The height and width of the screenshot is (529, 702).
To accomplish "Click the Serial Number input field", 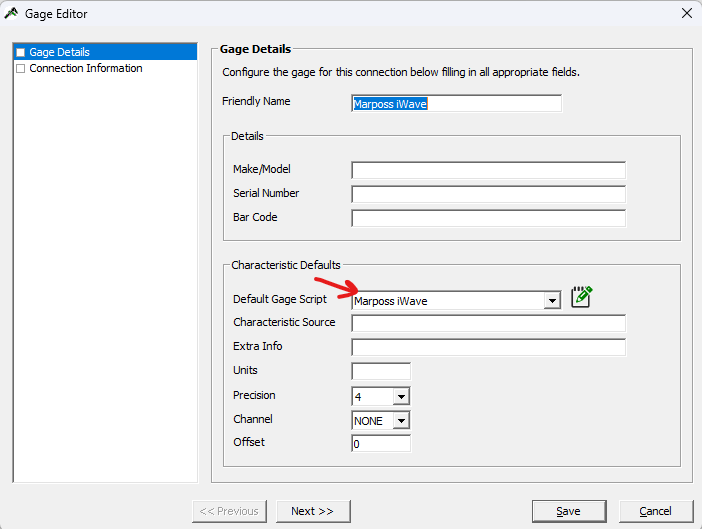I will point(488,194).
